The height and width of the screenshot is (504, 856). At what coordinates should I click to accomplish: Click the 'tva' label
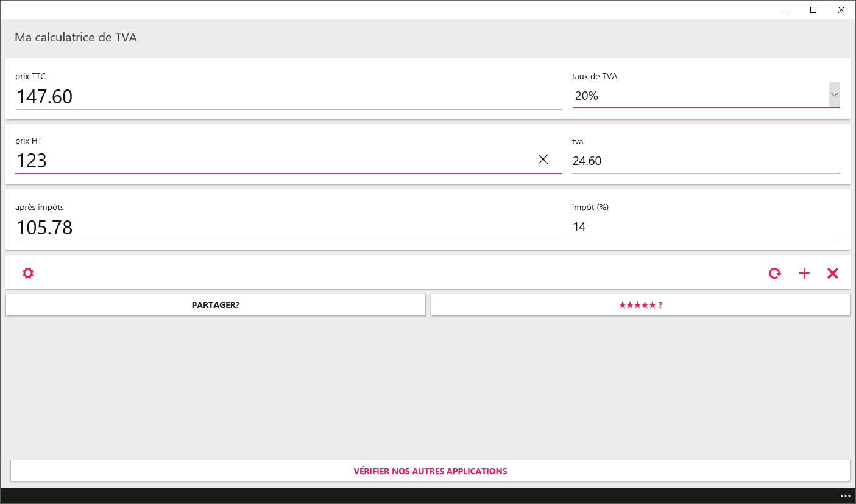tap(578, 141)
